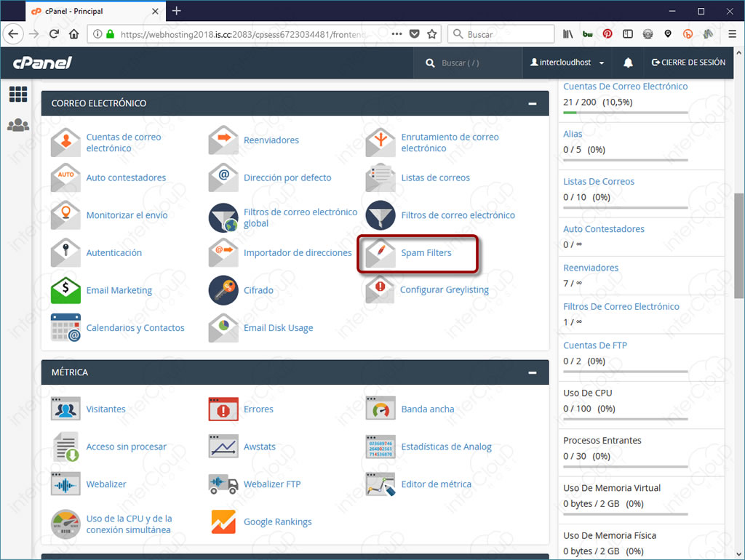
Task: Click the Google Rankings icon
Action: click(223, 521)
